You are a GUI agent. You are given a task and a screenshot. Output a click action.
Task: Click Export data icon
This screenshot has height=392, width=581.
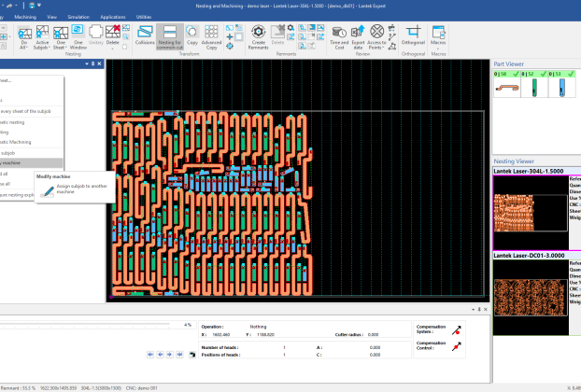click(358, 35)
